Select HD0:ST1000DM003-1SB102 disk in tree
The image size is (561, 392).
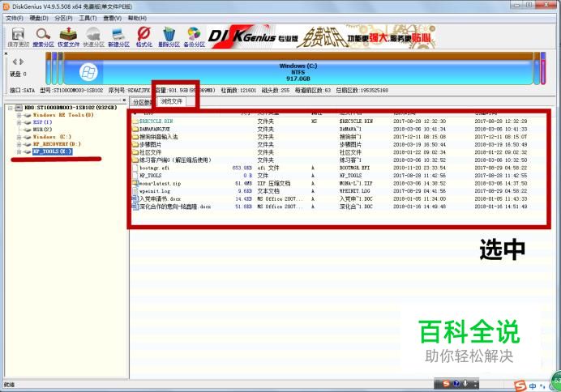[x=71, y=108]
